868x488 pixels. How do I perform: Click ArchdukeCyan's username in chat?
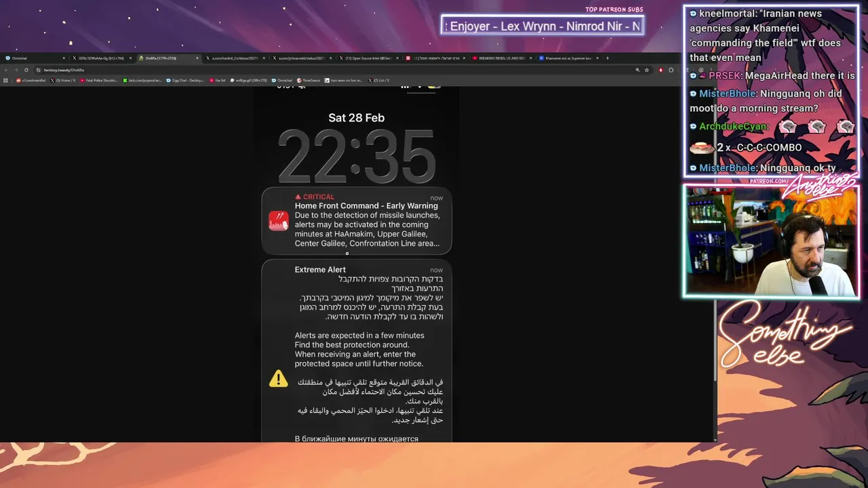click(x=733, y=127)
